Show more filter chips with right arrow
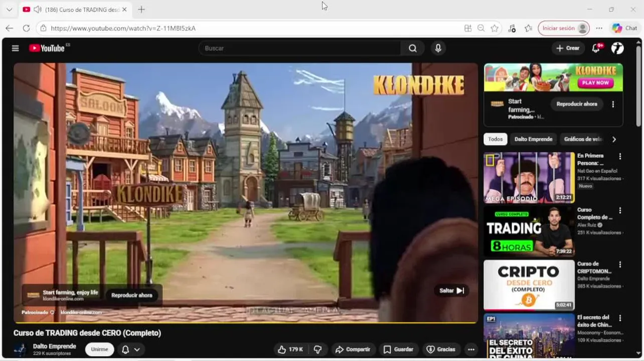644x361 pixels. click(614, 139)
